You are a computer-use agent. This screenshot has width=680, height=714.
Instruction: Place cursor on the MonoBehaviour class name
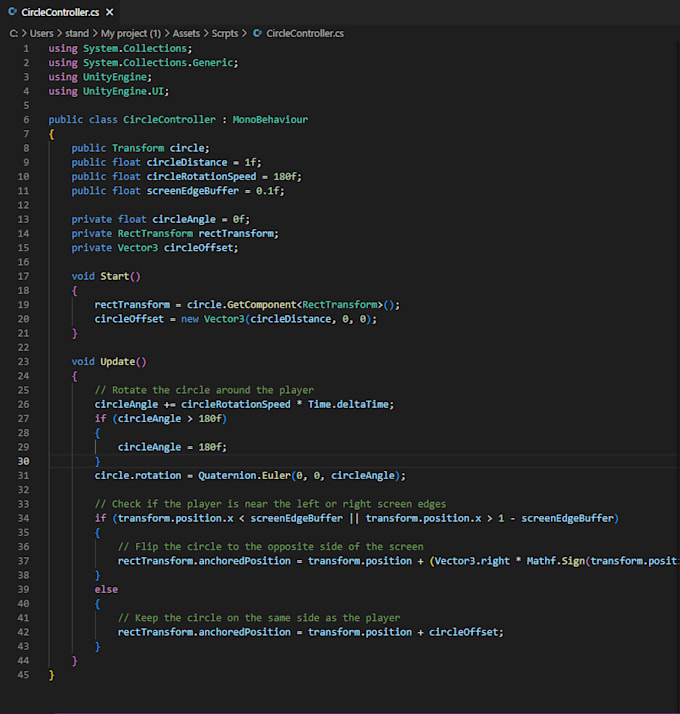(270, 120)
